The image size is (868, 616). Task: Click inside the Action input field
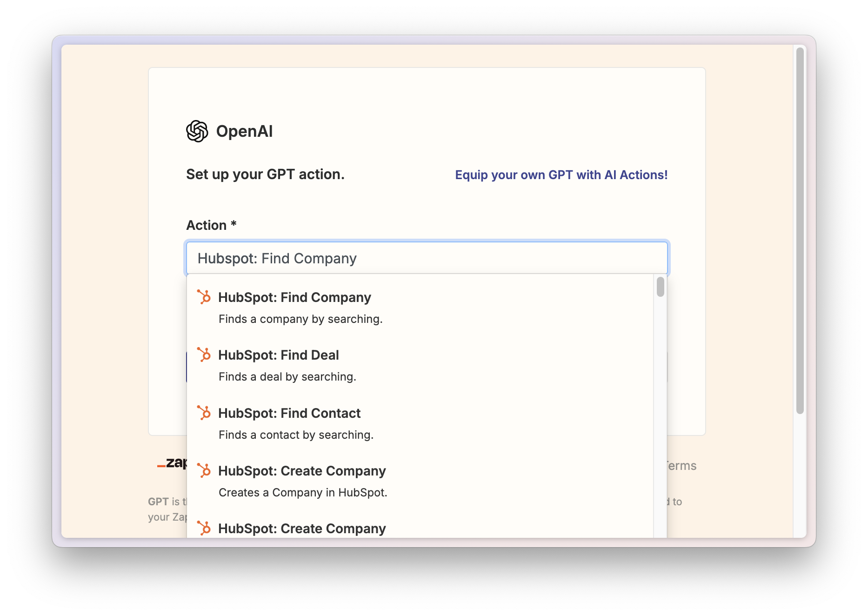[x=427, y=258]
